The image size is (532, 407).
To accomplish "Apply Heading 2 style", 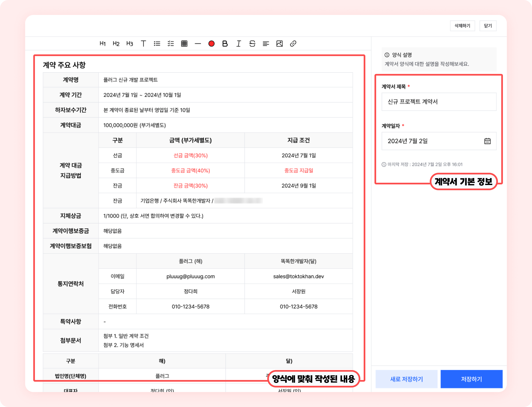I will [x=116, y=44].
